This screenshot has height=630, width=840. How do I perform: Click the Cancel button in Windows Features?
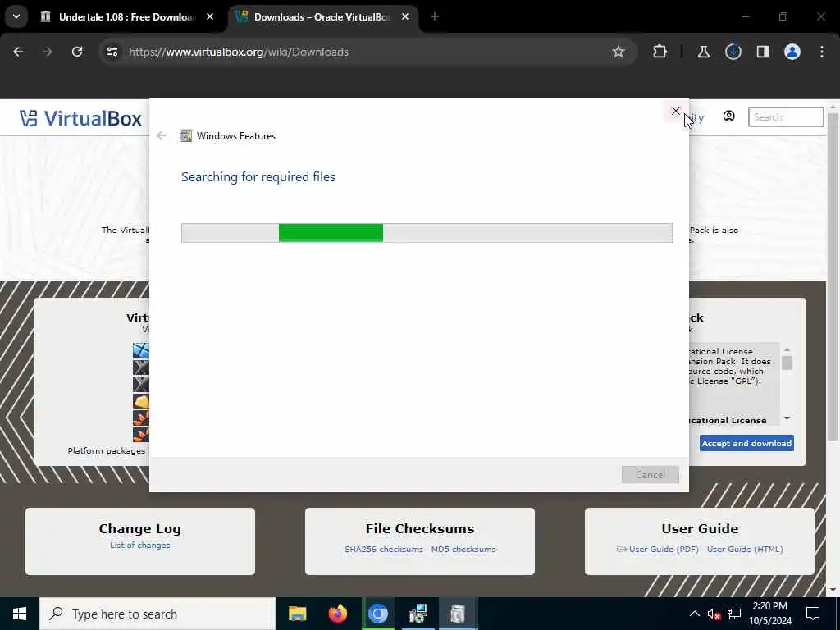click(x=650, y=475)
